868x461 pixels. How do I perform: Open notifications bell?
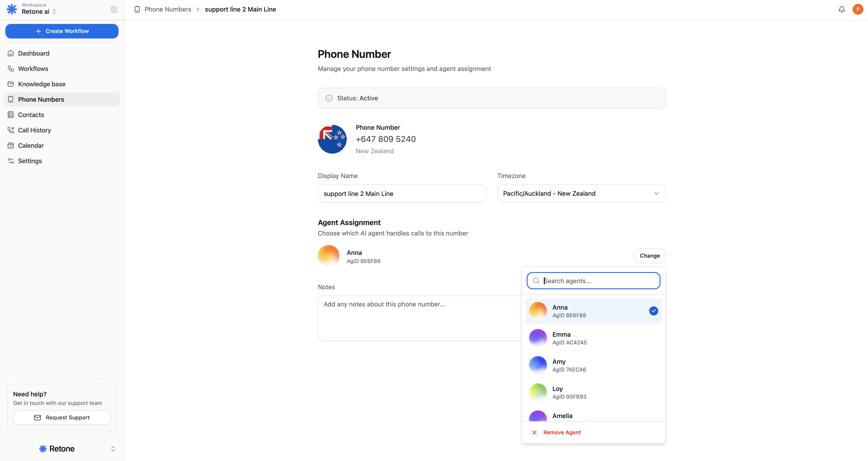[841, 9]
